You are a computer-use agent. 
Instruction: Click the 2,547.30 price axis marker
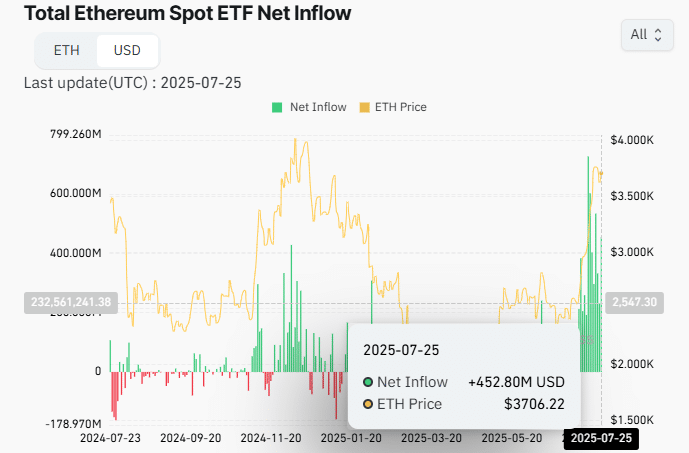click(635, 301)
